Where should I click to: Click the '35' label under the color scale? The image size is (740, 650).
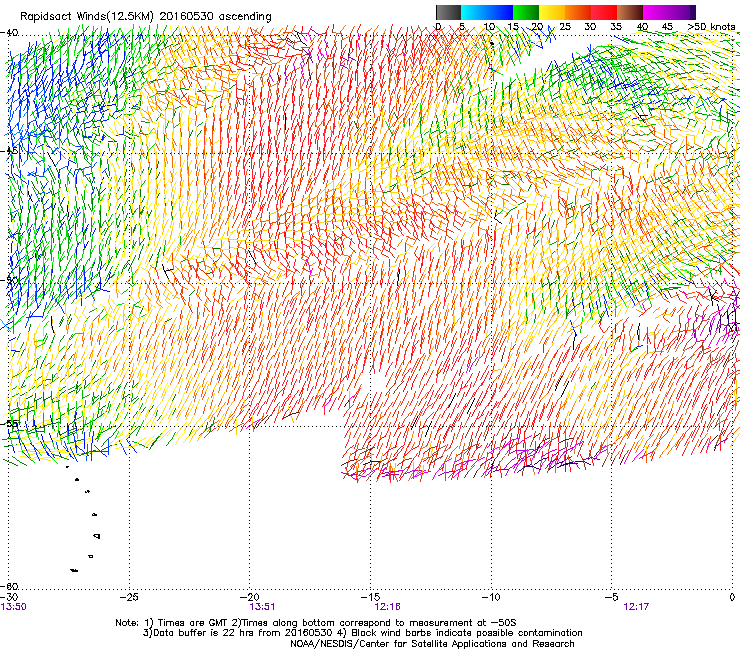616,27
